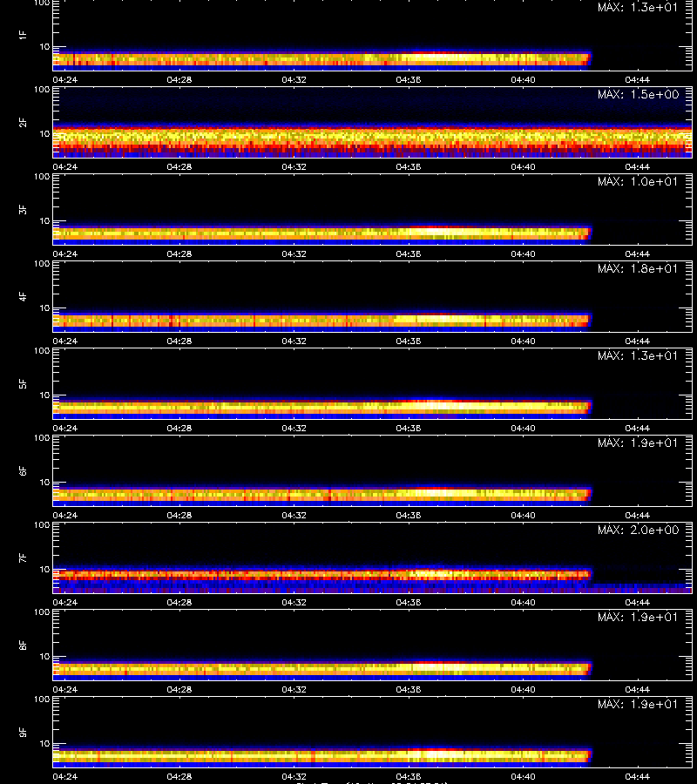697x784 pixels.
Task: Click the y-axis value 10 of 2F panel
Action: pos(44,134)
